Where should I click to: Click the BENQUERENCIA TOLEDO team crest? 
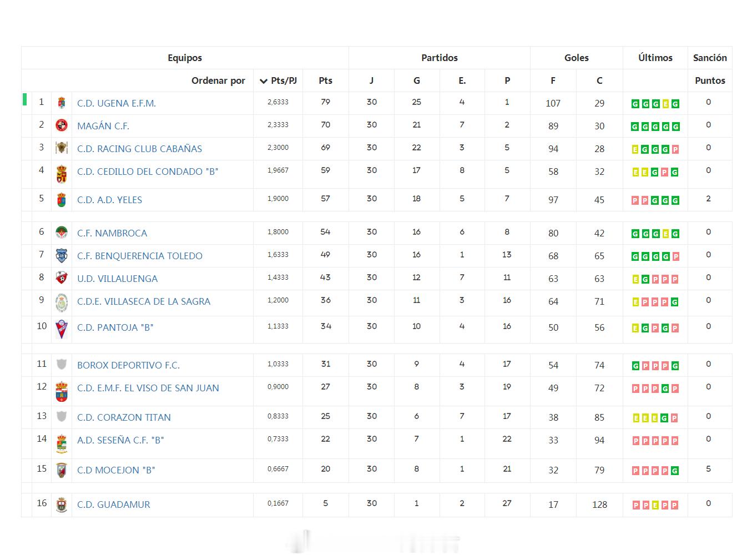tap(62, 255)
